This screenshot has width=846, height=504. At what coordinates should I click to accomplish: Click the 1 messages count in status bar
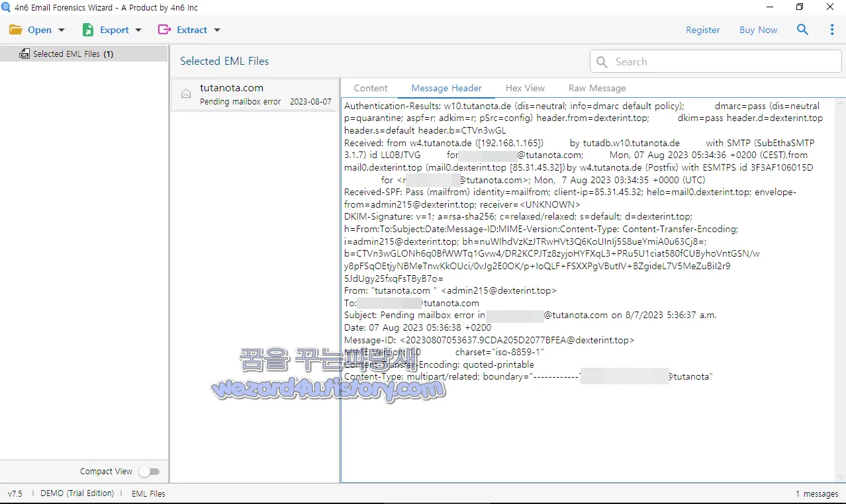817,494
